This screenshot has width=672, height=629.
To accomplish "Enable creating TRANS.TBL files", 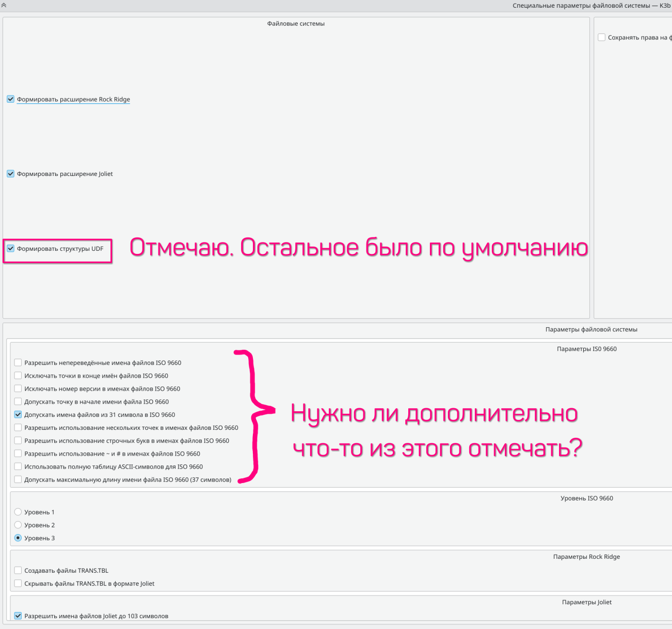I will [18, 571].
